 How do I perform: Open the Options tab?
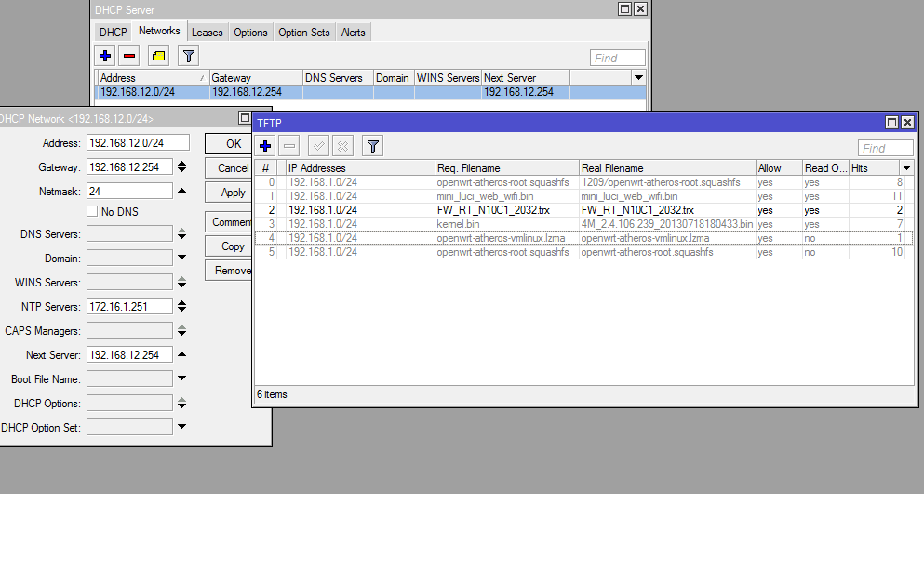250,33
